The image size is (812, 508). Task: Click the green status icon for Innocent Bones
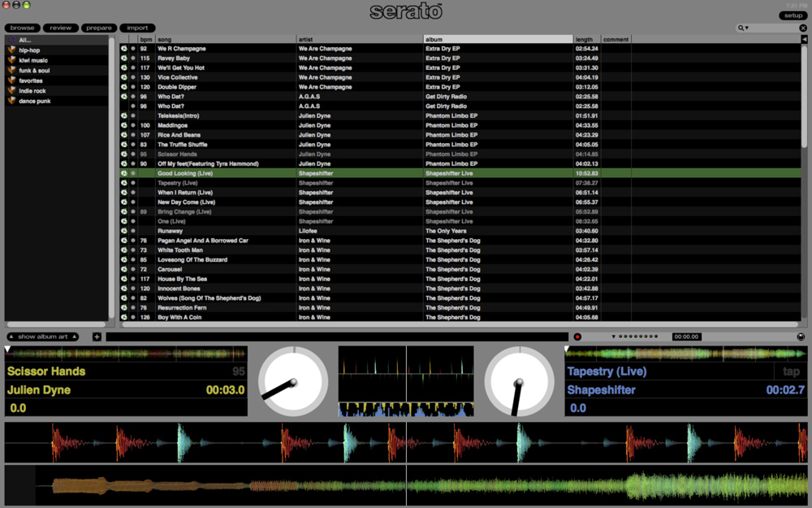(x=124, y=289)
